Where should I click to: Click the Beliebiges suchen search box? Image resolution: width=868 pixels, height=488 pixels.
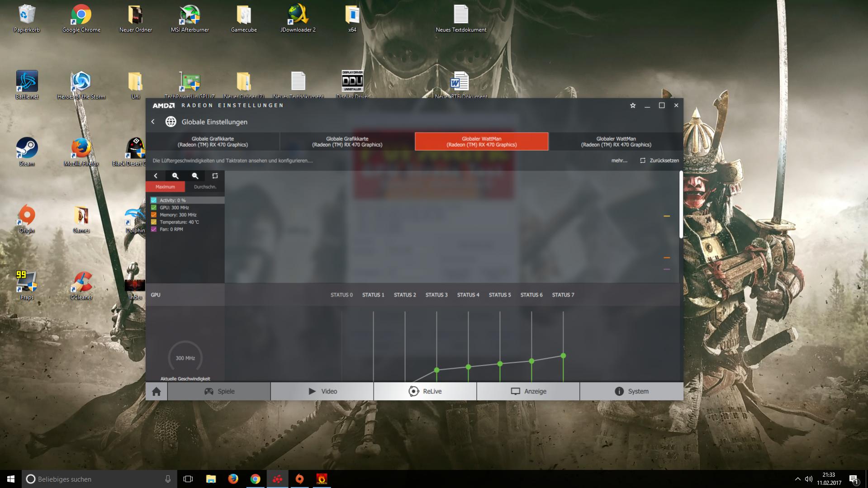tap(99, 479)
